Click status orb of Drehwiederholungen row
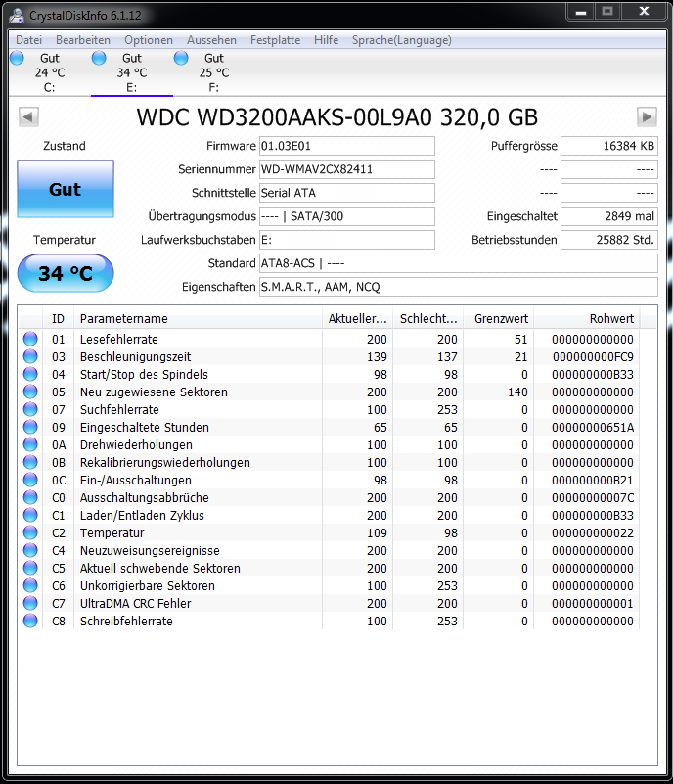The width and height of the screenshot is (673, 784). pos(30,444)
